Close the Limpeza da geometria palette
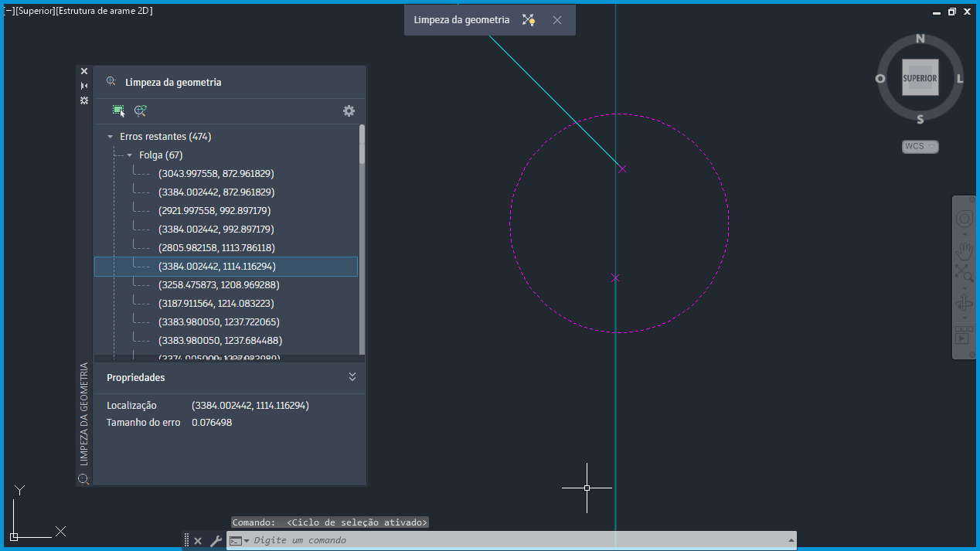Image resolution: width=980 pixels, height=551 pixels. coord(84,71)
